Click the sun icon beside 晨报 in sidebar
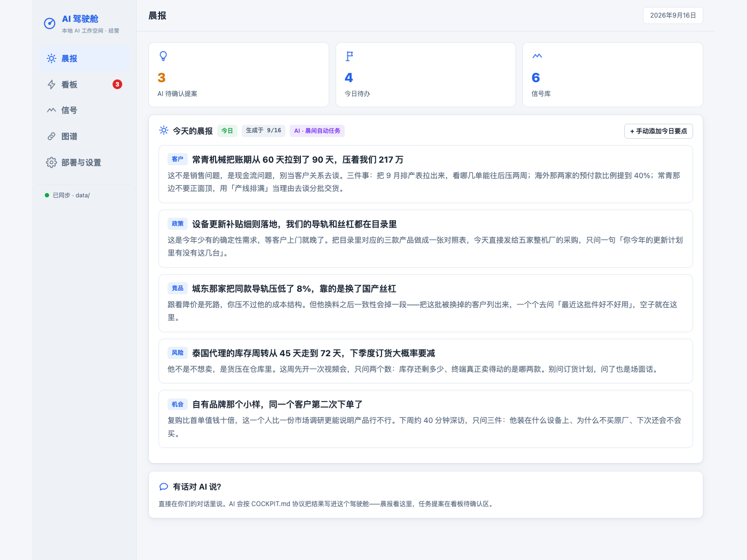Image resolution: width=747 pixels, height=560 pixels. pyautogui.click(x=51, y=59)
